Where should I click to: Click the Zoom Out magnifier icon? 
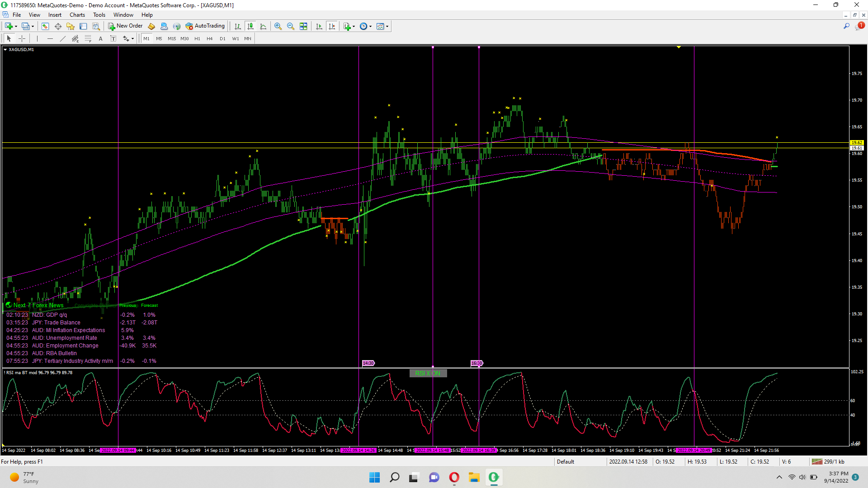291,26
